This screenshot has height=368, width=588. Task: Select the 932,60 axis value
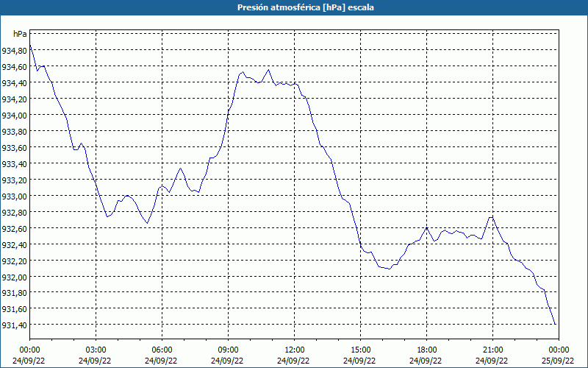tap(14, 228)
